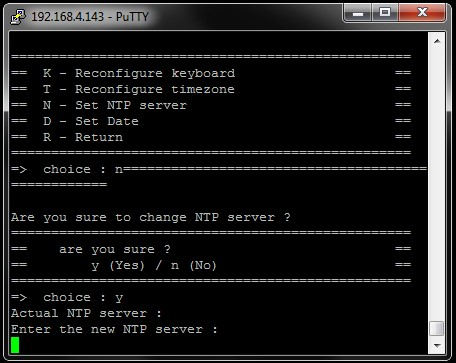This screenshot has height=363, width=456.
Task: Click the vertical scrollbar thumb
Action: pos(437,328)
